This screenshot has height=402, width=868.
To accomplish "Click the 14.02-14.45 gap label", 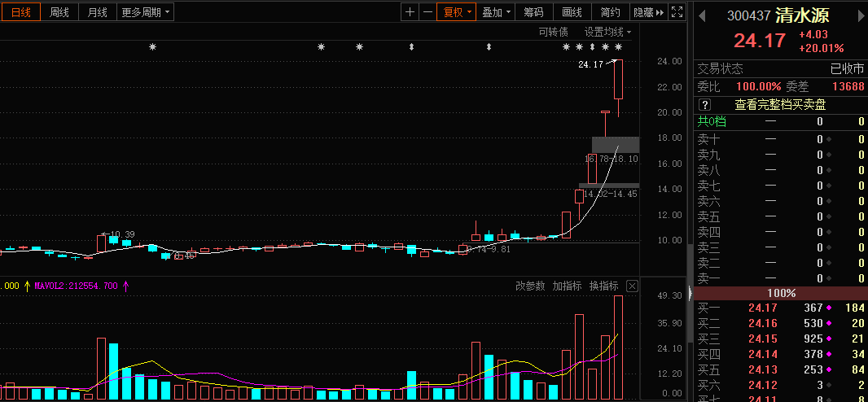I will 610,194.
